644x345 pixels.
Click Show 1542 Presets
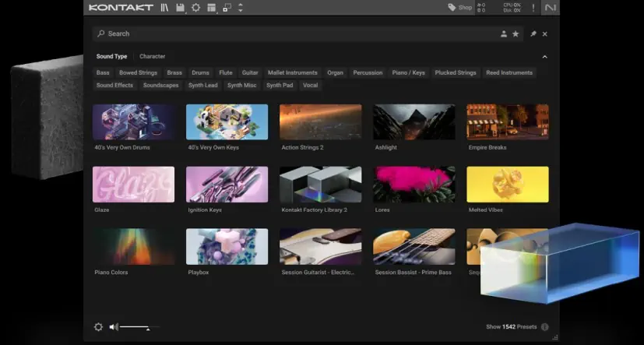click(x=512, y=327)
